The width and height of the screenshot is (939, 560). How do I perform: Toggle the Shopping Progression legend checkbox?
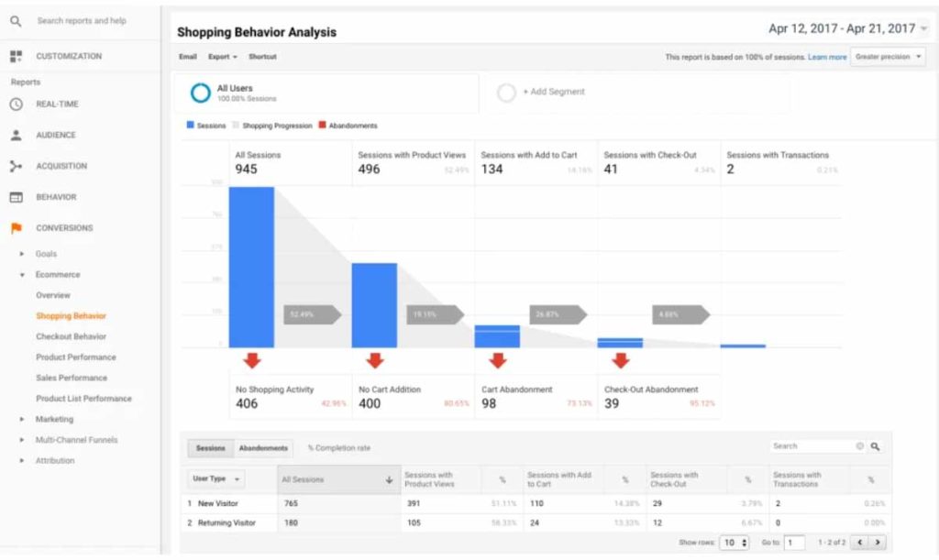pyautogui.click(x=238, y=126)
